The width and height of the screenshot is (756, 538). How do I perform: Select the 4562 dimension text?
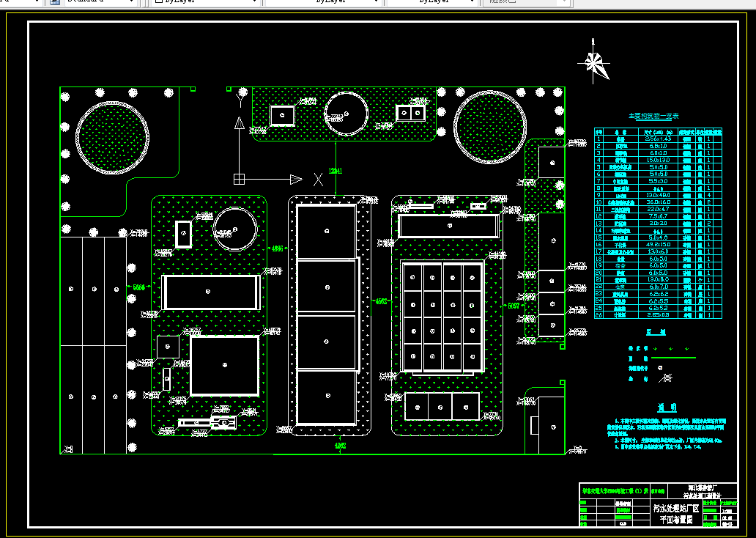tap(382, 301)
